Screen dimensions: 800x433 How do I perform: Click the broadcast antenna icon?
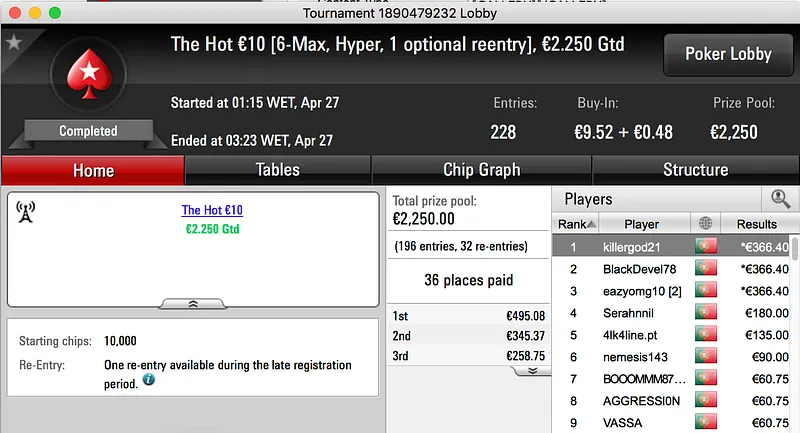coord(26,211)
